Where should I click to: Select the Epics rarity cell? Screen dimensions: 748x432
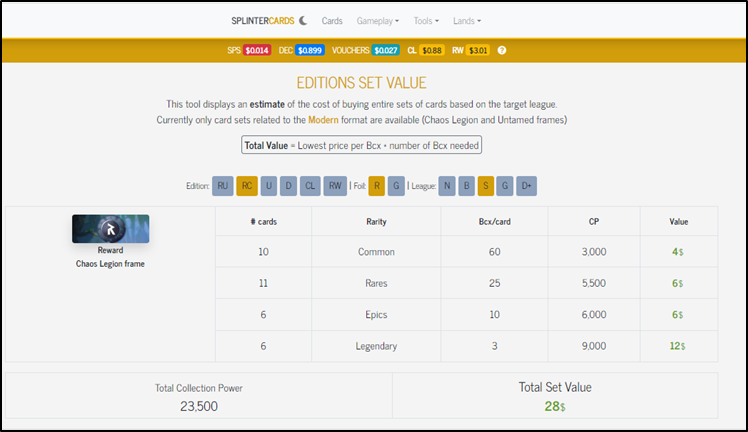coord(376,314)
